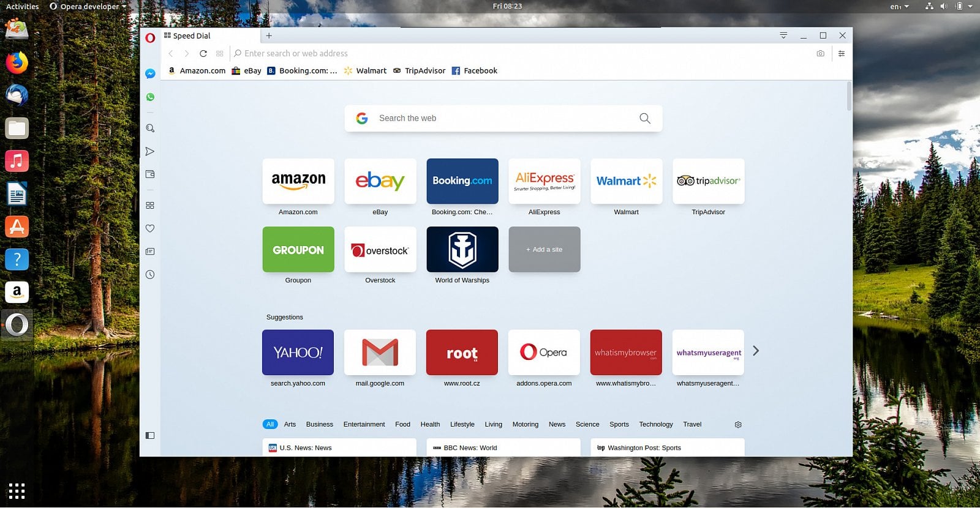This screenshot has height=508, width=980.
Task: Click the Add a site tile
Action: click(x=545, y=250)
